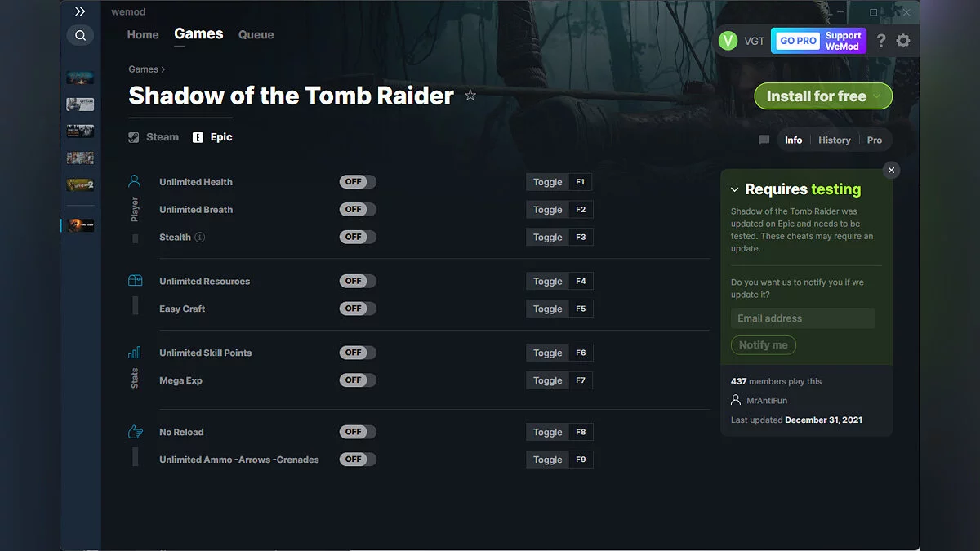Switch on the Easy Craft cheat
Viewport: 980px width, 551px height.
click(x=357, y=309)
